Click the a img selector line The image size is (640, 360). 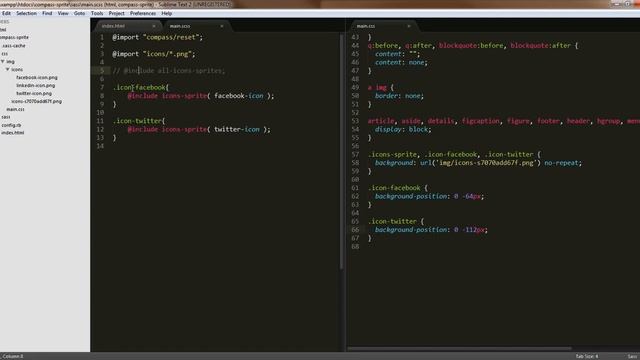coord(380,87)
